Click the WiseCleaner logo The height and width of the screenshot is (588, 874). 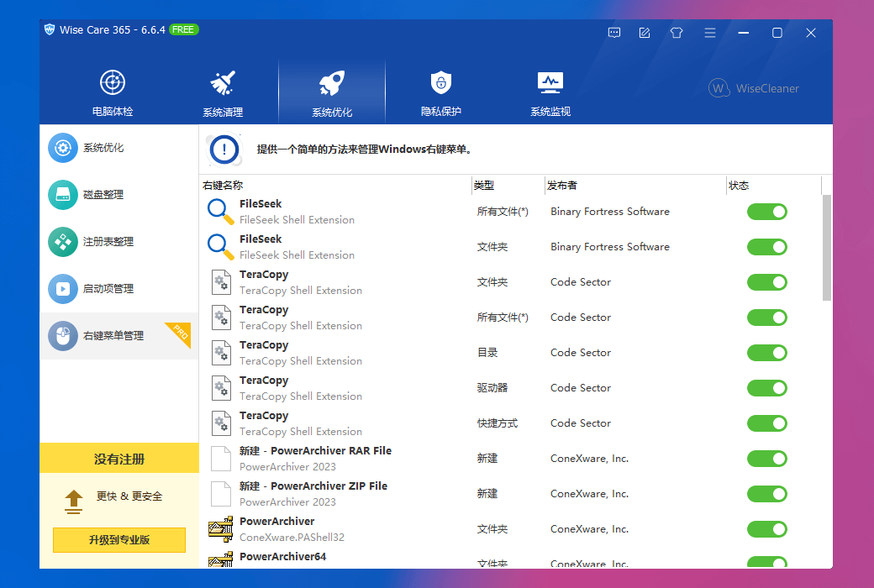click(x=754, y=88)
